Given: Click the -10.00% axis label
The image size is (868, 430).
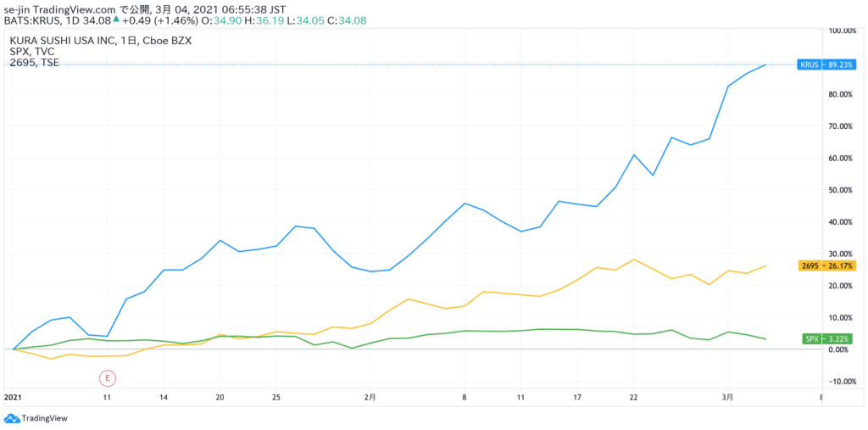Looking at the screenshot, I should click(x=842, y=382).
